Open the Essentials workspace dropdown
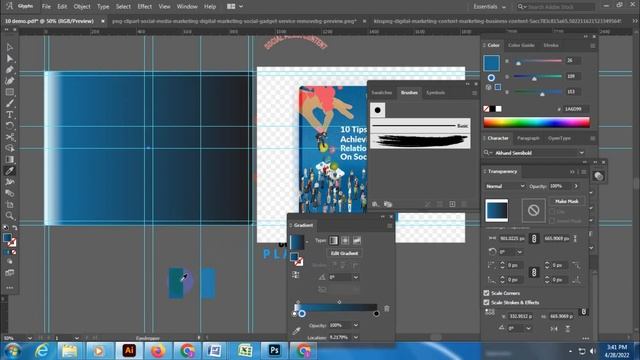Image resolution: width=640 pixels, height=360 pixels. pyautogui.click(x=489, y=7)
